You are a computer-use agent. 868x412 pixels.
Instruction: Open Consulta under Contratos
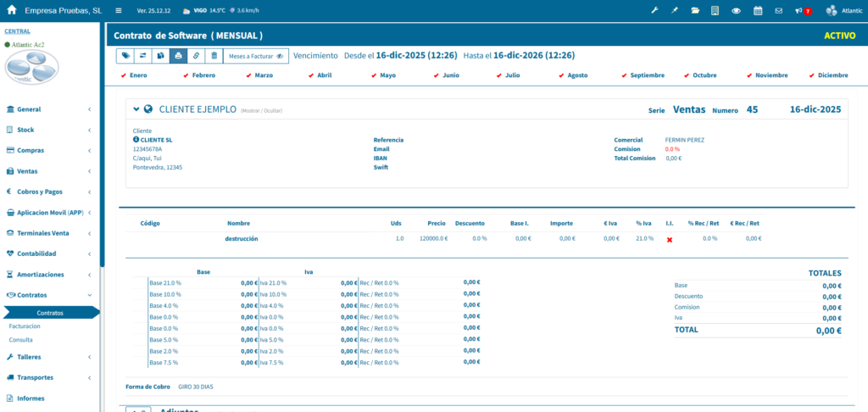point(20,339)
